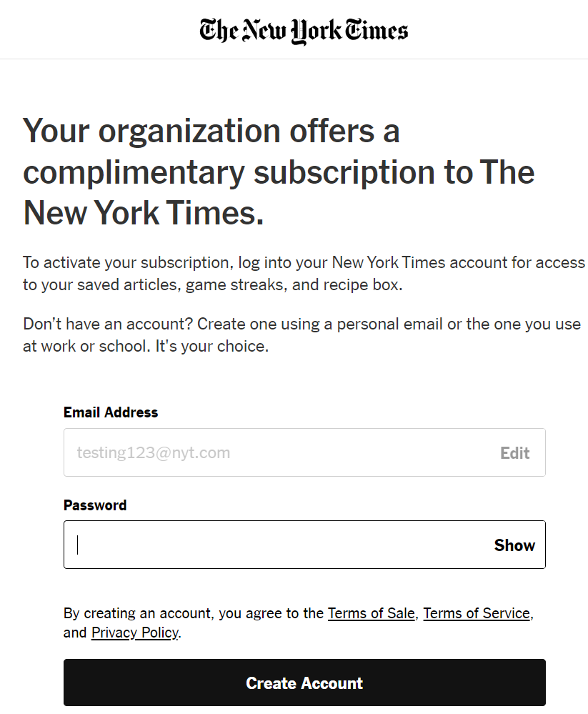
Task: Click the "Your organization offers a" heading line
Action: tap(211, 131)
